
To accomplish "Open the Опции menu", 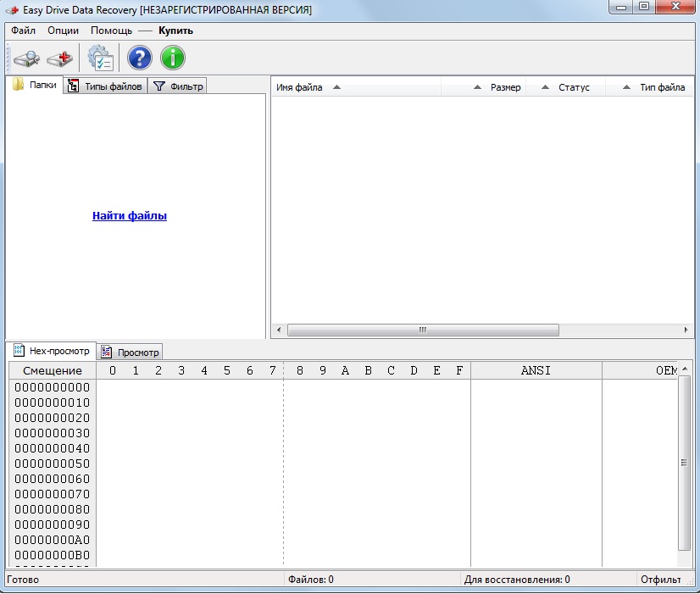I will 63,31.
